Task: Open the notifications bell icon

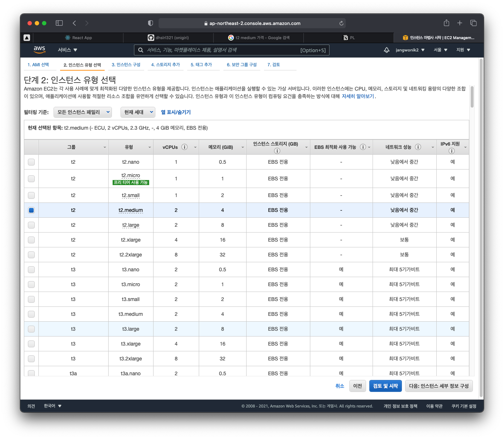Action: coord(387,50)
